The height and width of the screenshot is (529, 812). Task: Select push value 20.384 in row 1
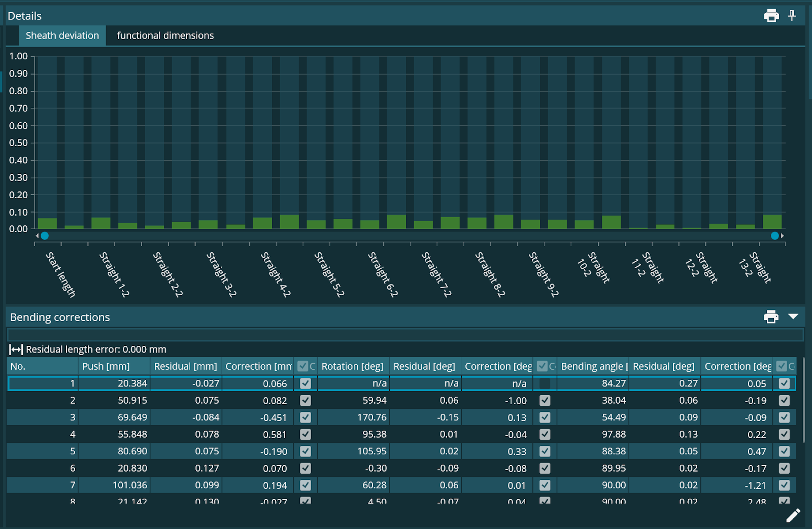point(114,383)
